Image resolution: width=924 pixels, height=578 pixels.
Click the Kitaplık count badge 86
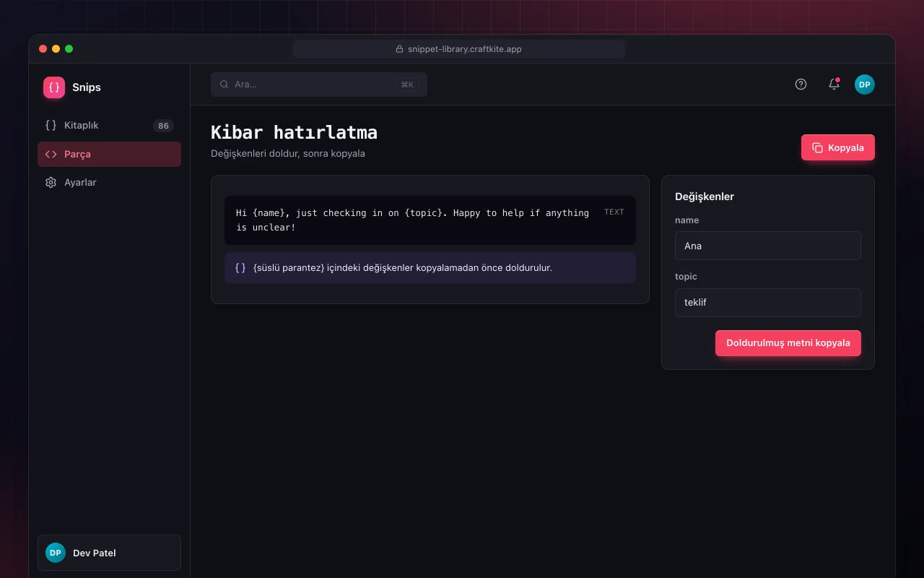click(164, 126)
